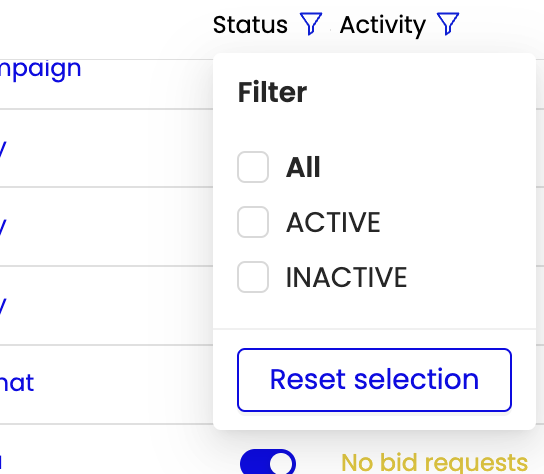Image resolution: width=544 pixels, height=474 pixels.
Task: Open the truncated row link just above 'hat'
Action: 3,306
